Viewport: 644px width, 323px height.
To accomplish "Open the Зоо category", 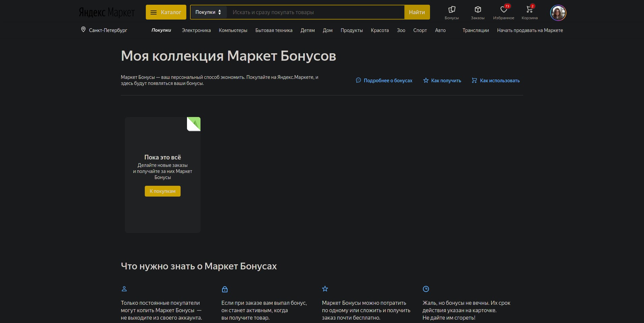I will [401, 30].
